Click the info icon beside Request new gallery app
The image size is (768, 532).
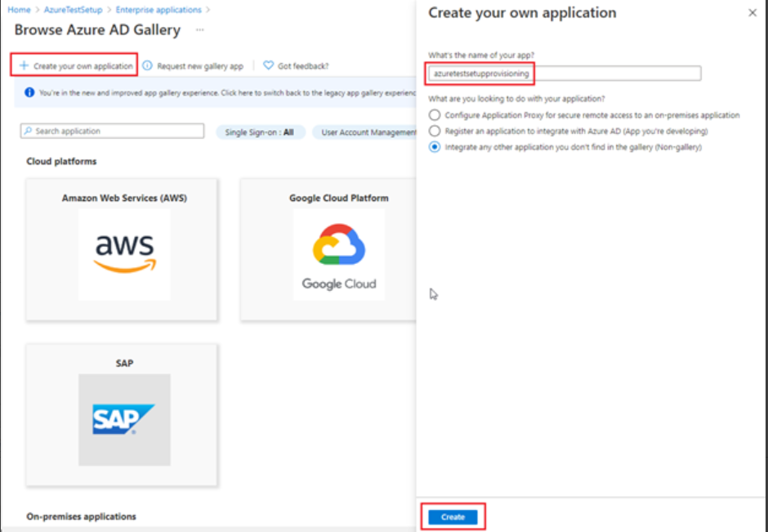pyautogui.click(x=147, y=65)
